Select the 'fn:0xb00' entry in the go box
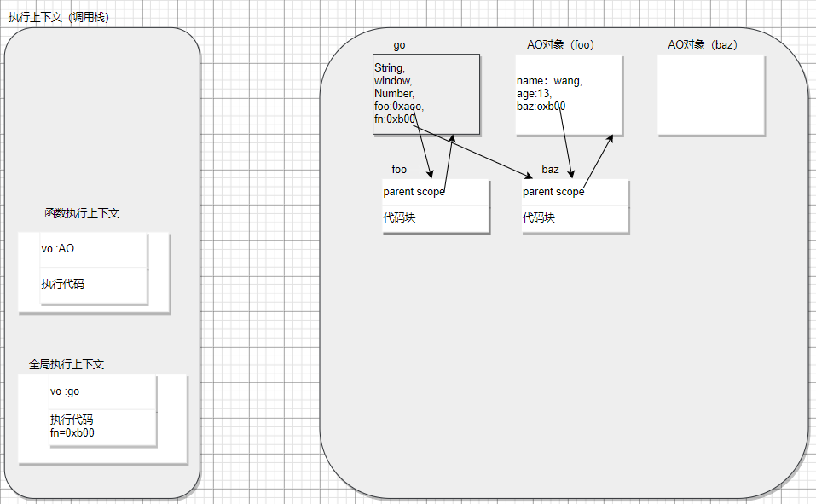The height and width of the screenshot is (504, 816). point(395,119)
